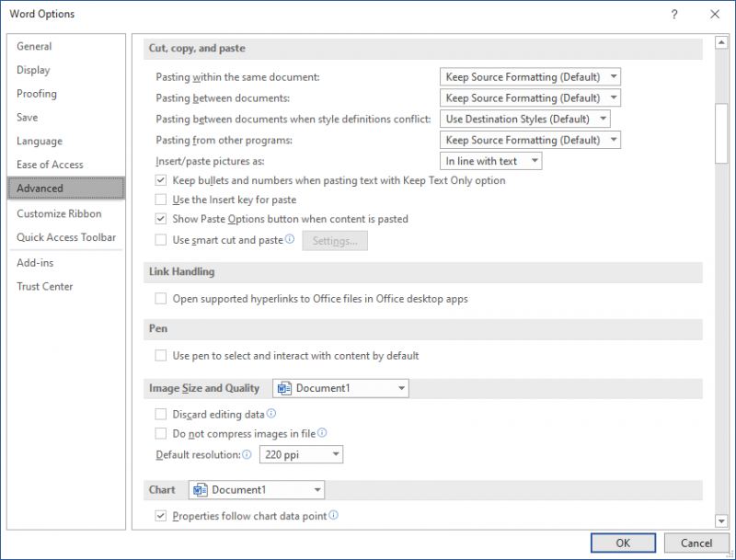Image resolution: width=736 pixels, height=560 pixels.
Task: Open the Customize Ribbon category
Action: (x=59, y=214)
